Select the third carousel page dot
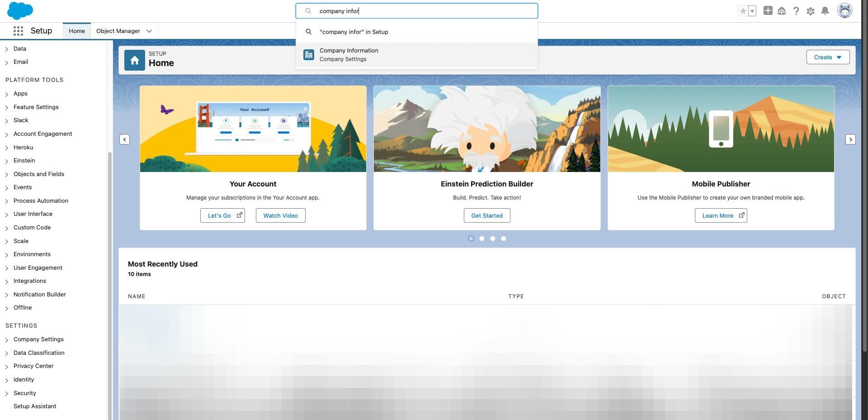868x420 pixels. pyautogui.click(x=493, y=239)
